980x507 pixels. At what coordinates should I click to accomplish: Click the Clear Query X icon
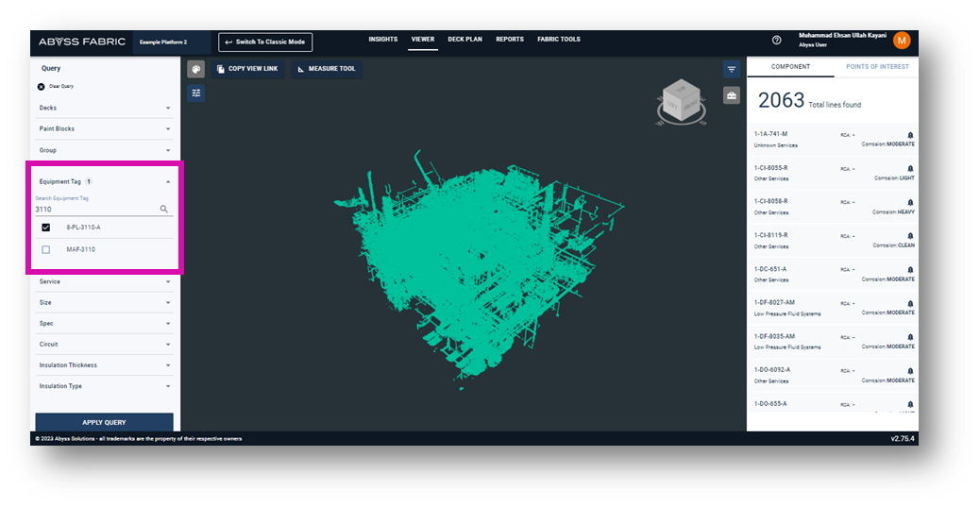[x=41, y=86]
